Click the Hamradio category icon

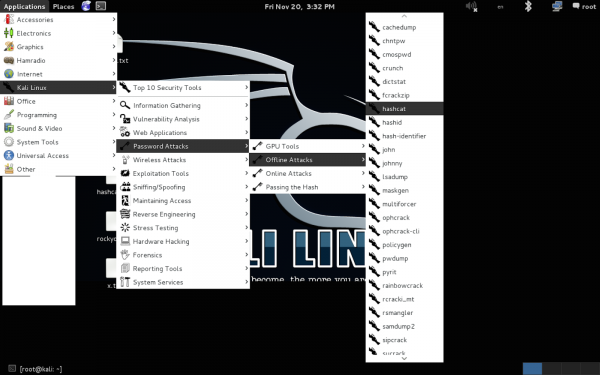[x=9, y=60]
